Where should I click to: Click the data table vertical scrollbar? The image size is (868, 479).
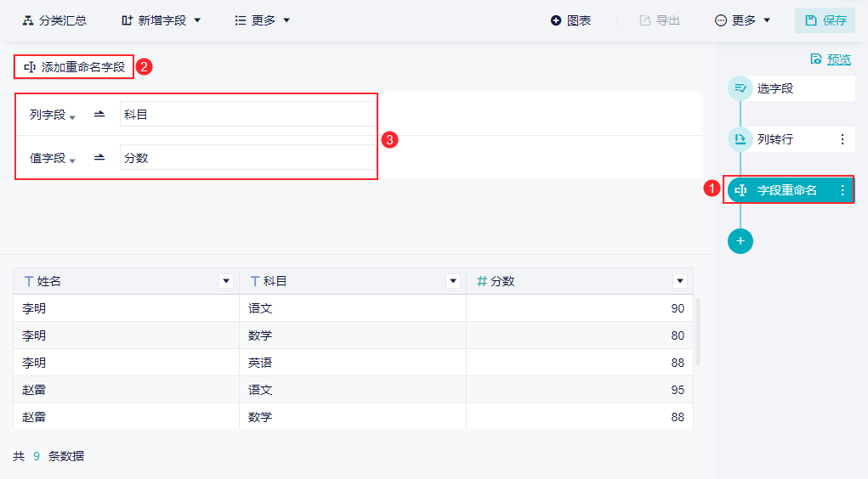[x=698, y=331]
